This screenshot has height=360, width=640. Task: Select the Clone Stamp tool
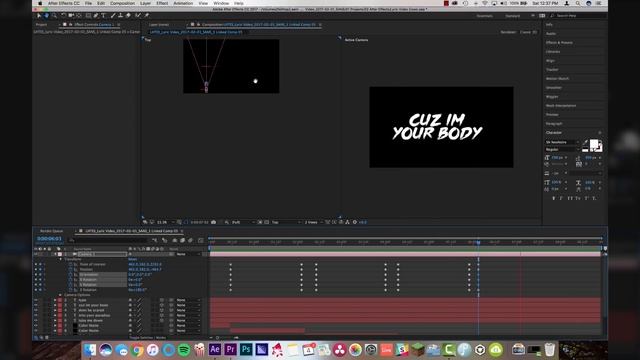(120, 16)
